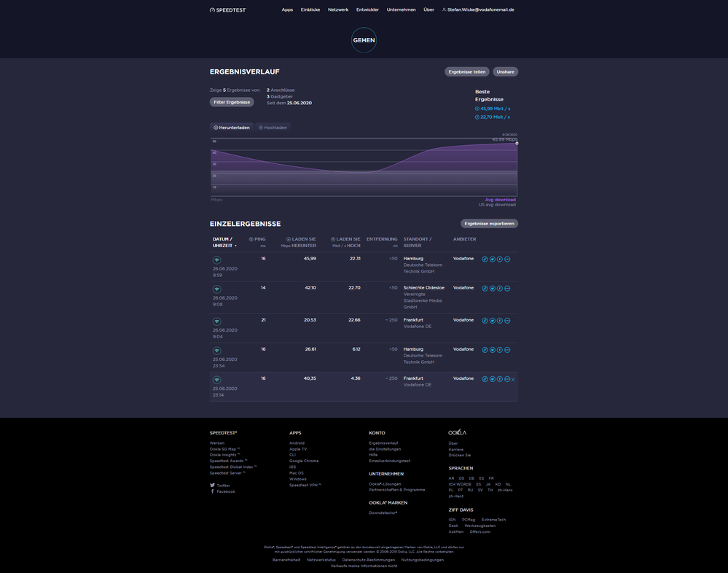This screenshot has width=728, height=573.
Task: More options icon in 9:08 result row
Action: click(507, 289)
